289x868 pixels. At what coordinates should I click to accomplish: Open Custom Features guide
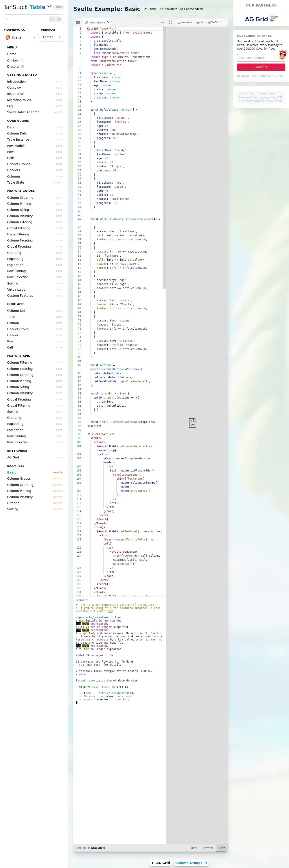(x=35, y=296)
